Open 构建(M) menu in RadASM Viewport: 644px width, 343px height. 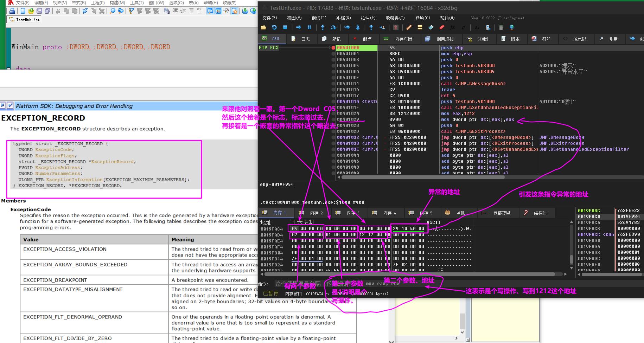(x=117, y=3)
